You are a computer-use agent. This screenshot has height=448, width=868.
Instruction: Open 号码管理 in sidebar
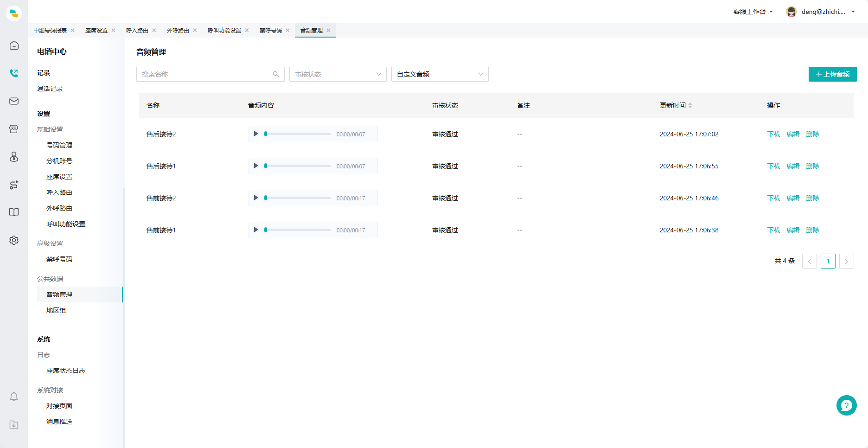[59, 145]
